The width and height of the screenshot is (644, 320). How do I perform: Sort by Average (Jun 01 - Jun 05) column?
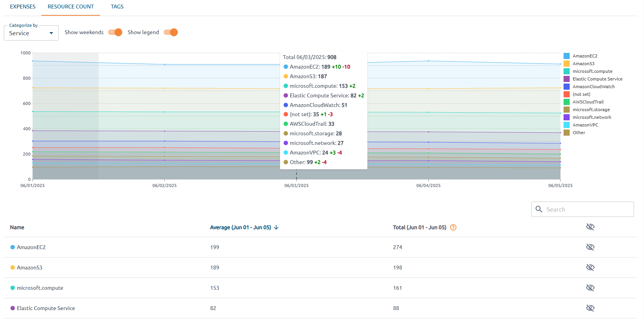(241, 227)
